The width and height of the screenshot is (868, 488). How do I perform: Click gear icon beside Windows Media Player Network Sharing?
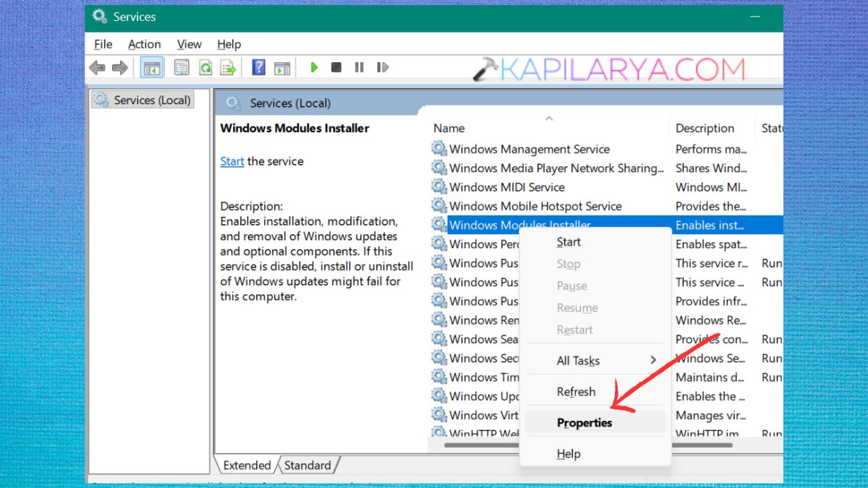pyautogui.click(x=439, y=168)
